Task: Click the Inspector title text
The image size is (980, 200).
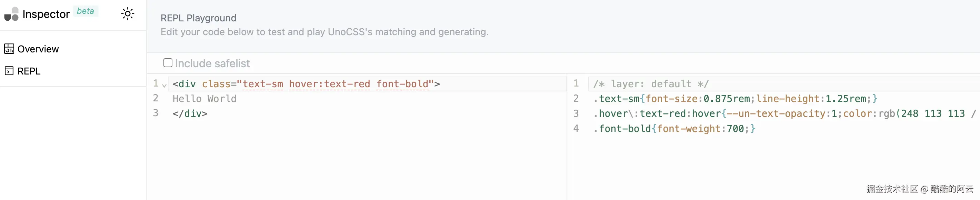Action: pyautogui.click(x=46, y=14)
